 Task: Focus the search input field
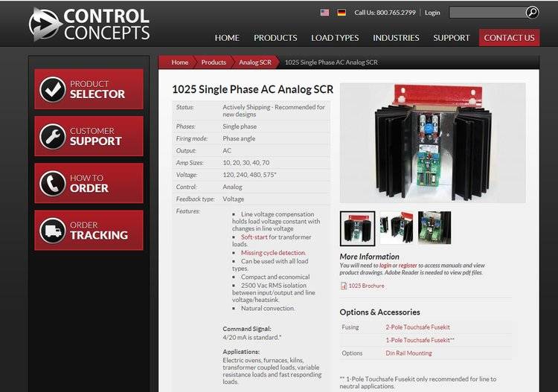[x=487, y=13]
